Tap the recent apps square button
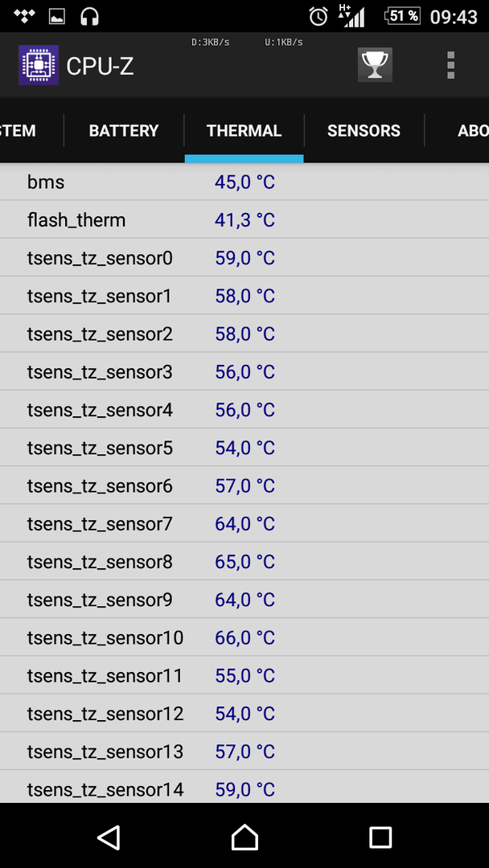 click(x=380, y=837)
